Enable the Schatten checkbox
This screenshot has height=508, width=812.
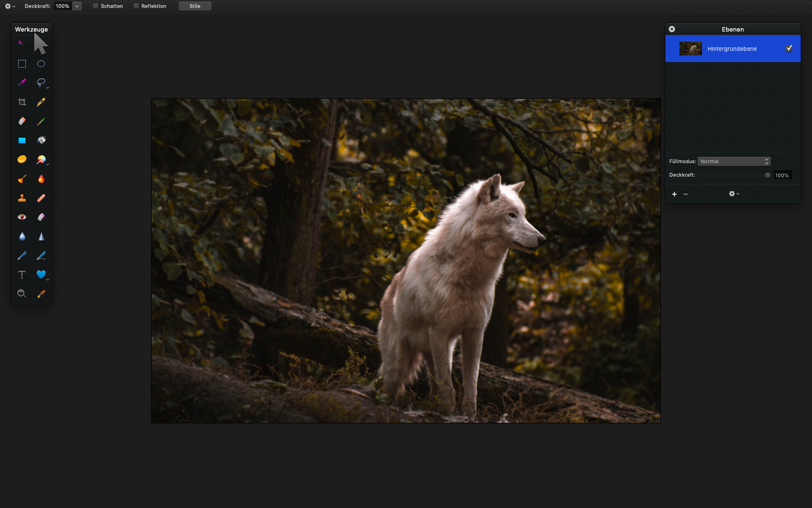point(96,6)
